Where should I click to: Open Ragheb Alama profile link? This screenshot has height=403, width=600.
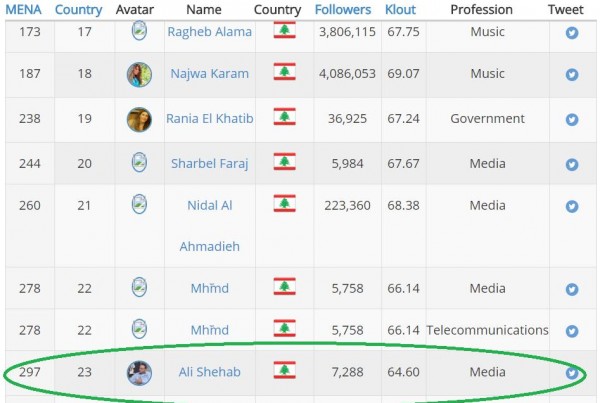click(x=209, y=31)
